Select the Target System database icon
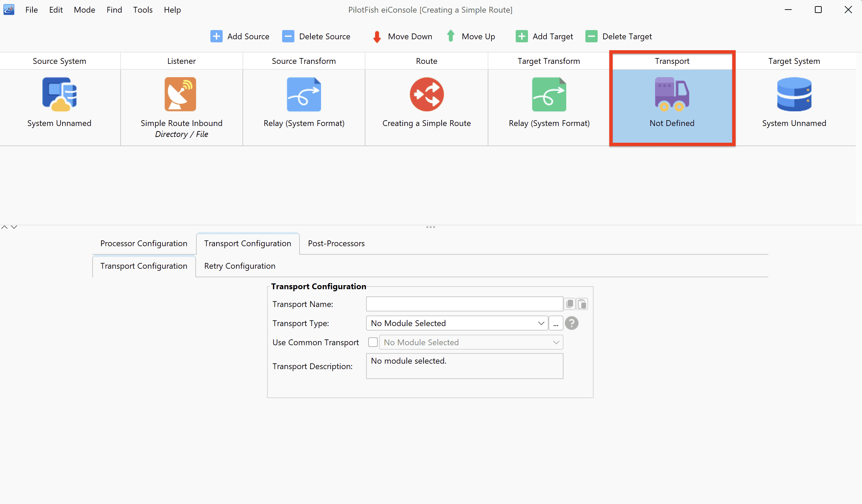This screenshot has height=504, width=862. (x=794, y=94)
